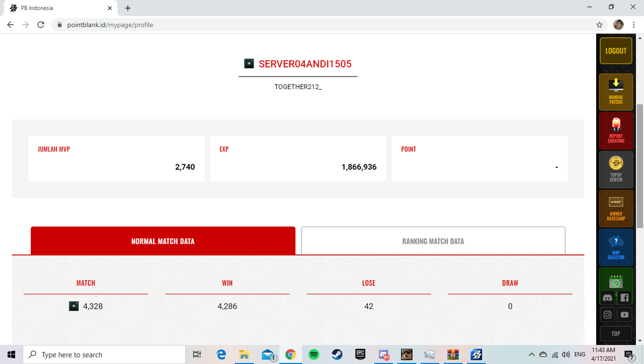Open the Windows Start menu
This screenshot has height=364, width=644.
12,354
